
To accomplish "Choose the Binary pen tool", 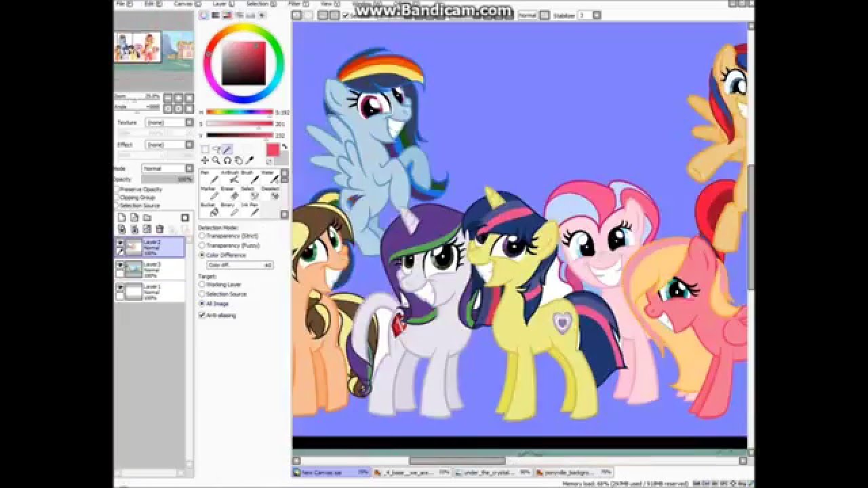I will (x=230, y=209).
